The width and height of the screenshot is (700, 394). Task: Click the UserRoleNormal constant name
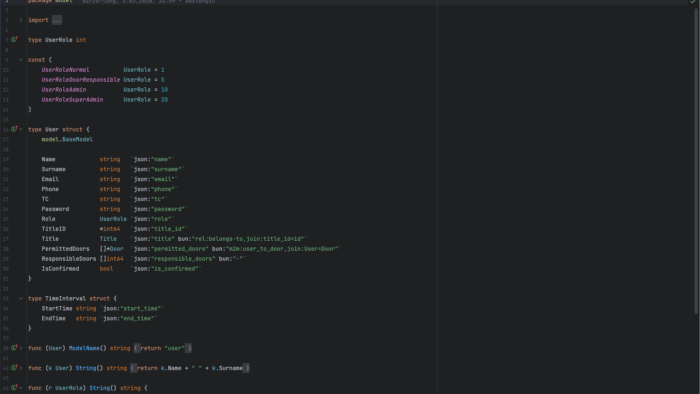65,70
